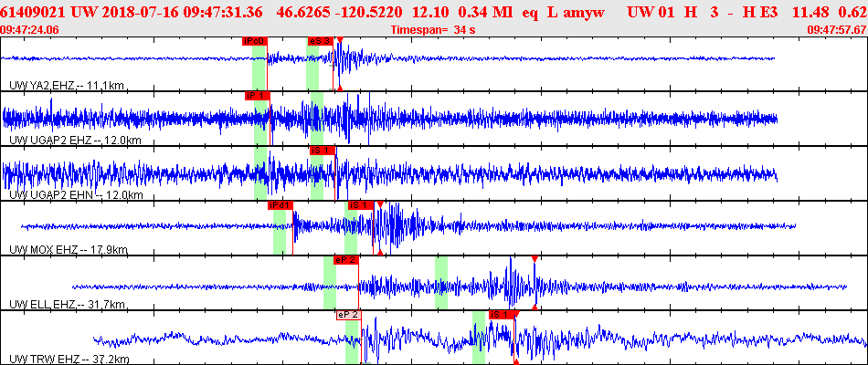Screen dimensions: 868x365
Task: Select the iS 1 pick flag on TRW
Action: 502,315
